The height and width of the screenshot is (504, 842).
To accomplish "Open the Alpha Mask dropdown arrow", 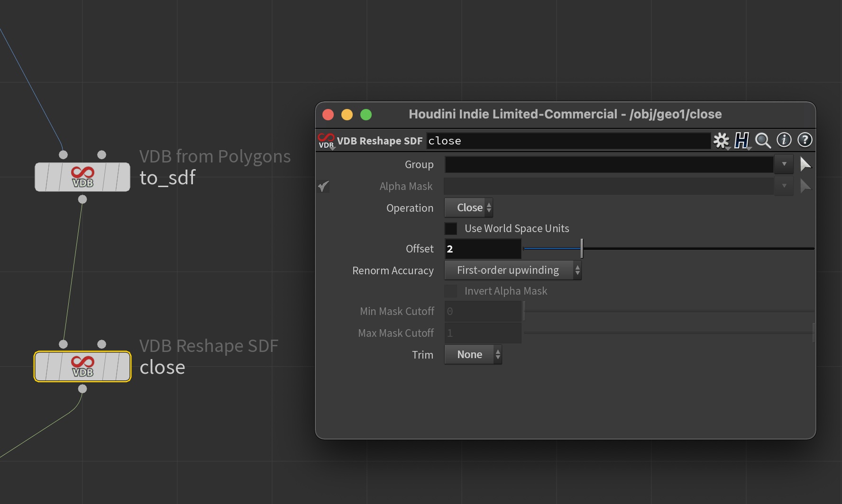I will [784, 186].
